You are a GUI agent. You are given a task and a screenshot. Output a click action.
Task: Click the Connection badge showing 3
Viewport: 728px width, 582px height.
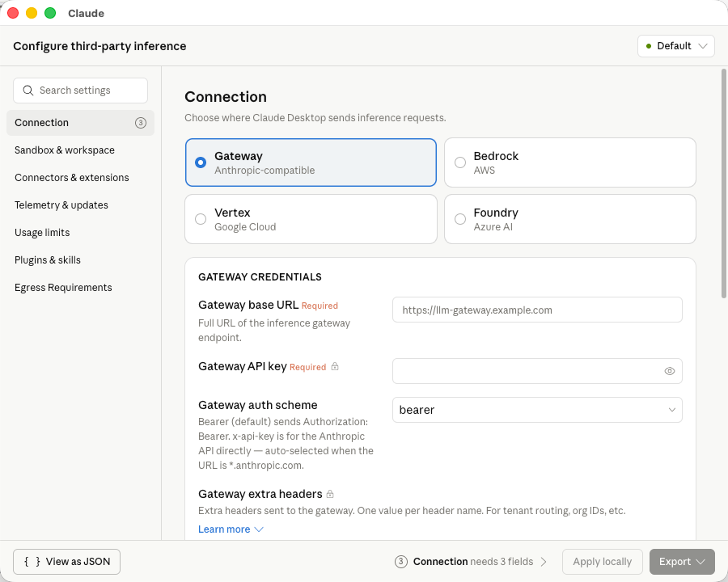pos(141,123)
